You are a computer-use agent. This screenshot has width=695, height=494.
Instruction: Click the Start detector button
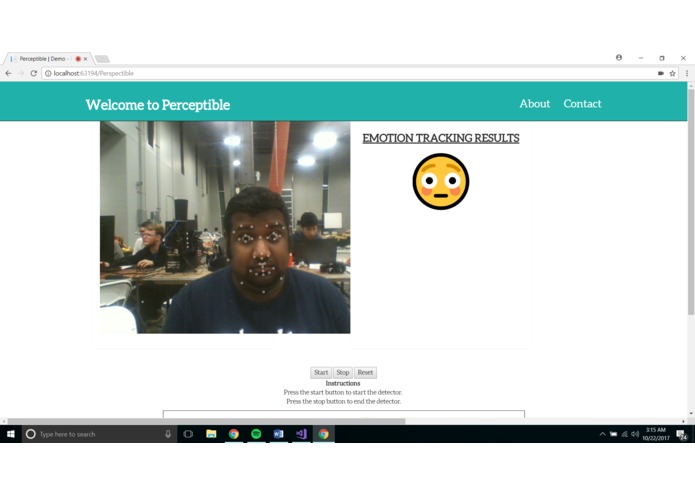pos(321,373)
